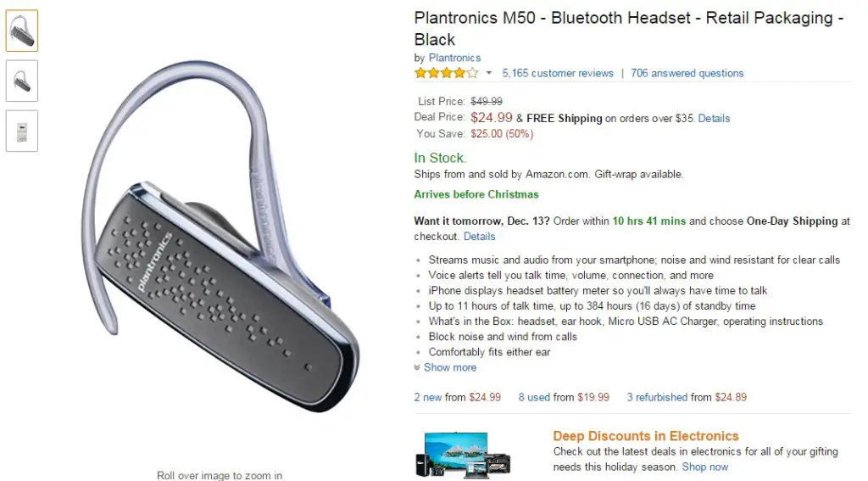The image size is (868, 481).
Task: Open the Plantronics brand link
Action: [454, 58]
